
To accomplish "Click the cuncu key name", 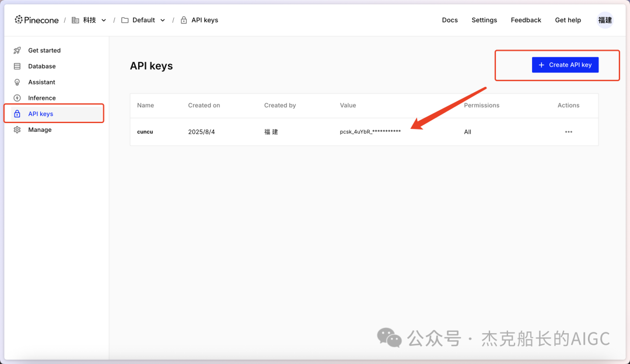I will [145, 132].
